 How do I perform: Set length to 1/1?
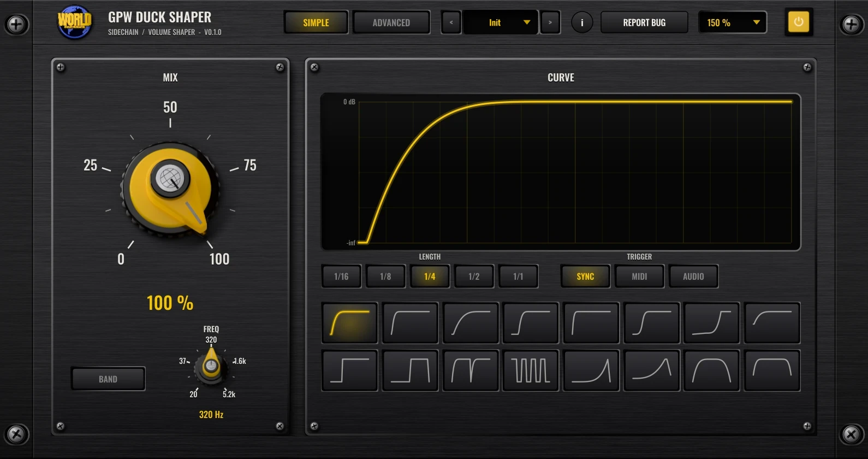(x=518, y=276)
